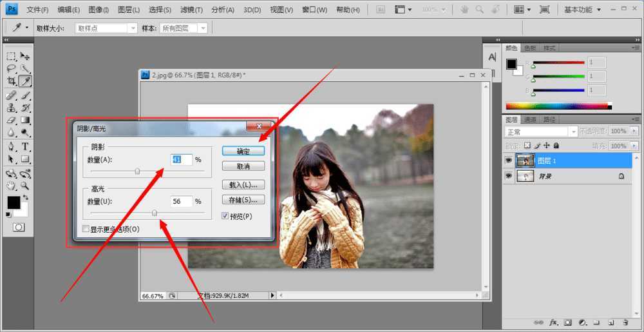Toggle the 预览(P) preview checkbox
Screen dimensions: 644x332
coord(225,216)
